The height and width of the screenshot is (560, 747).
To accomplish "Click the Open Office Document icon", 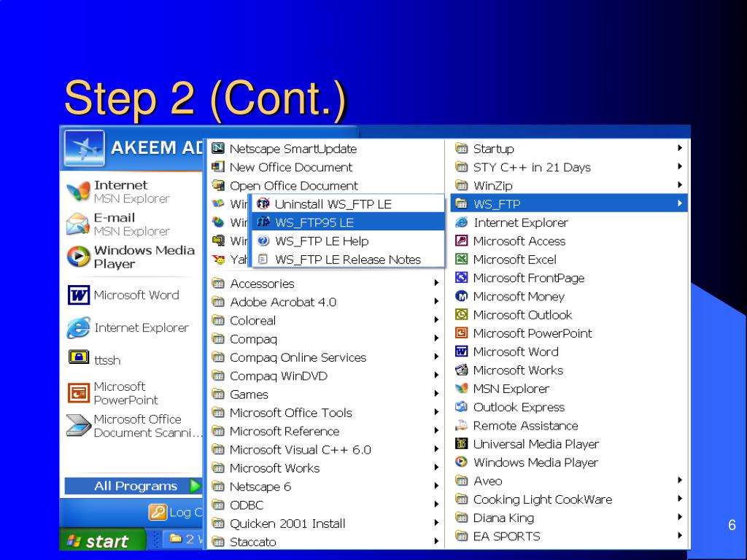I will [218, 184].
